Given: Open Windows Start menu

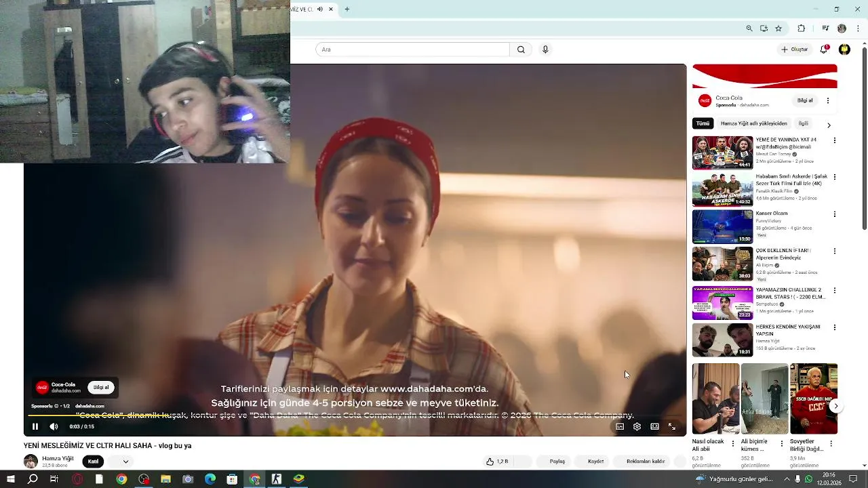Looking at the screenshot, I should click(x=10, y=479).
